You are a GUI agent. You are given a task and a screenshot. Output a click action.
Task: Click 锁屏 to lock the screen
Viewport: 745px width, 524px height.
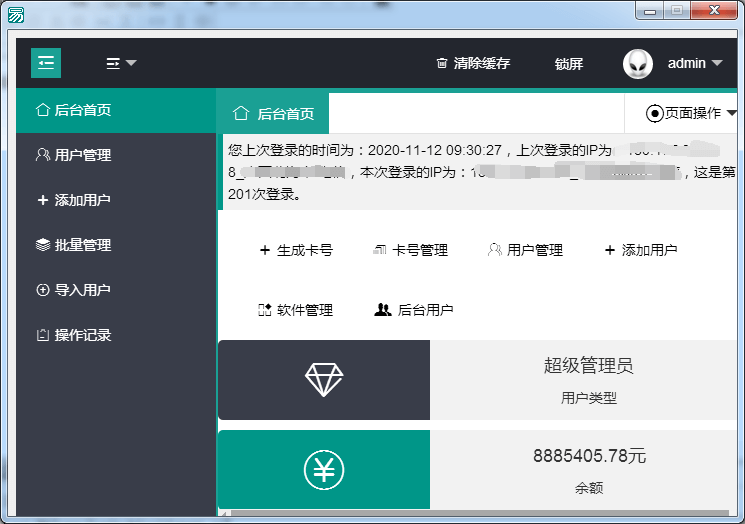tap(568, 64)
